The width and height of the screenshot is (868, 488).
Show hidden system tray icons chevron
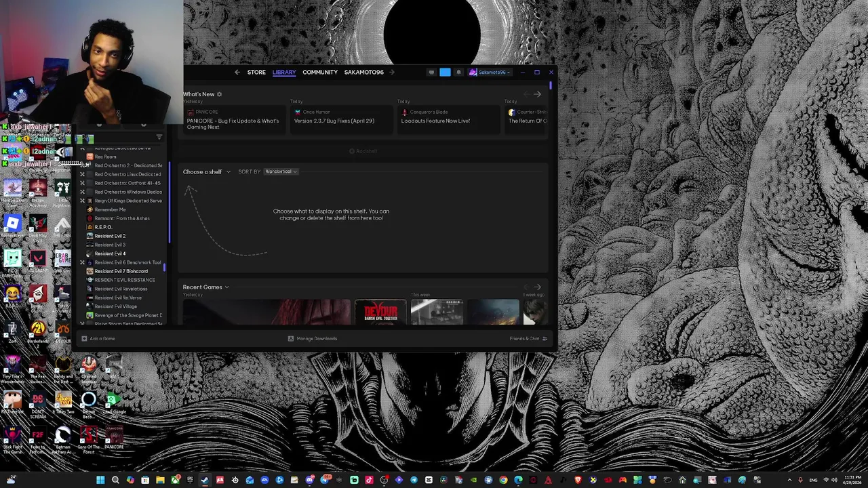(789, 480)
